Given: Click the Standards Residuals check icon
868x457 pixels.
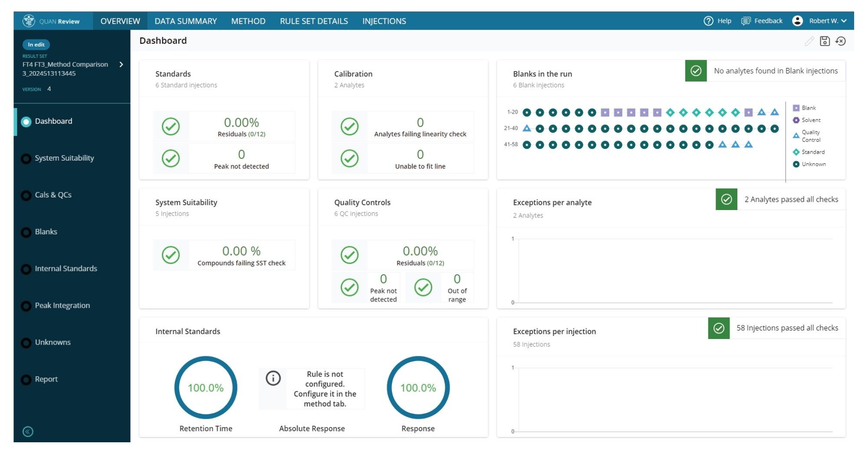Looking at the screenshot, I should pos(171,126).
